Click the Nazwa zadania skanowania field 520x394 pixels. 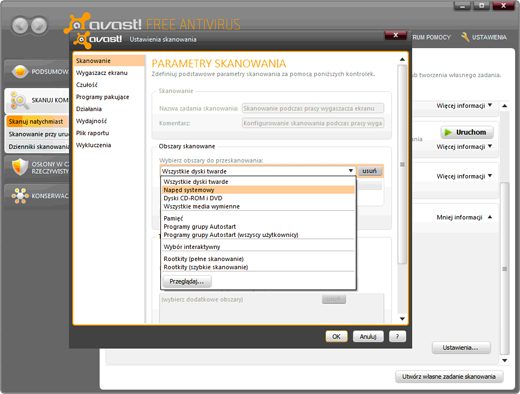313,108
